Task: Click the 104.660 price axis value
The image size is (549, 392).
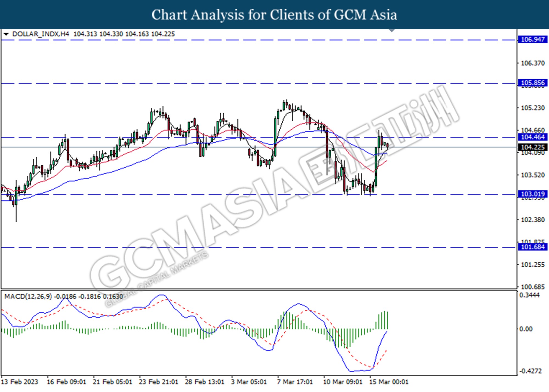Action: (533, 130)
